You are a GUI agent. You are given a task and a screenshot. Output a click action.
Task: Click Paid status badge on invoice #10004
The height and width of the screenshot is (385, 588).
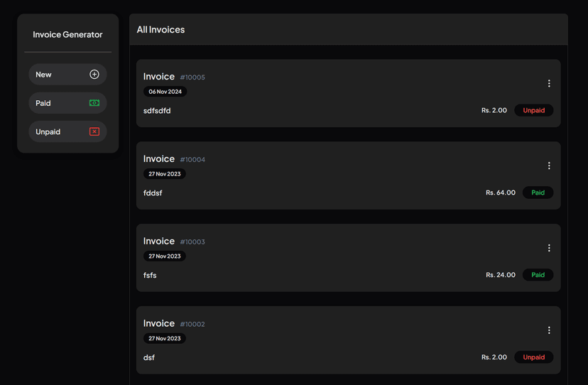point(538,192)
